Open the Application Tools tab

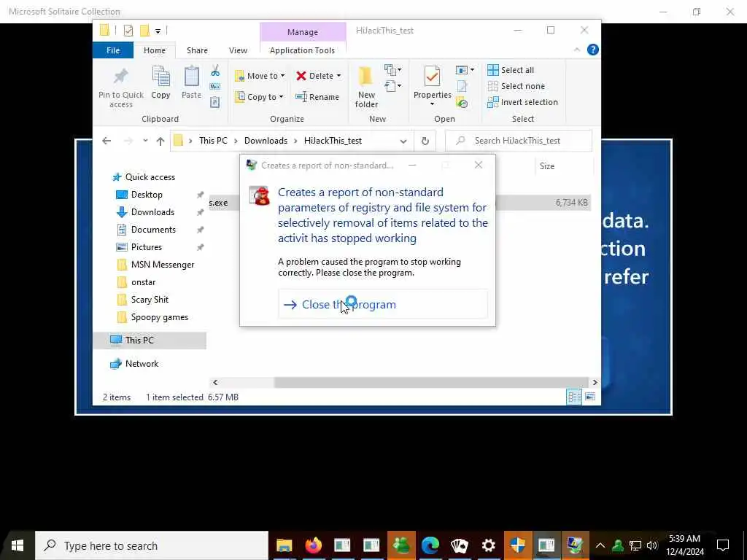(302, 50)
